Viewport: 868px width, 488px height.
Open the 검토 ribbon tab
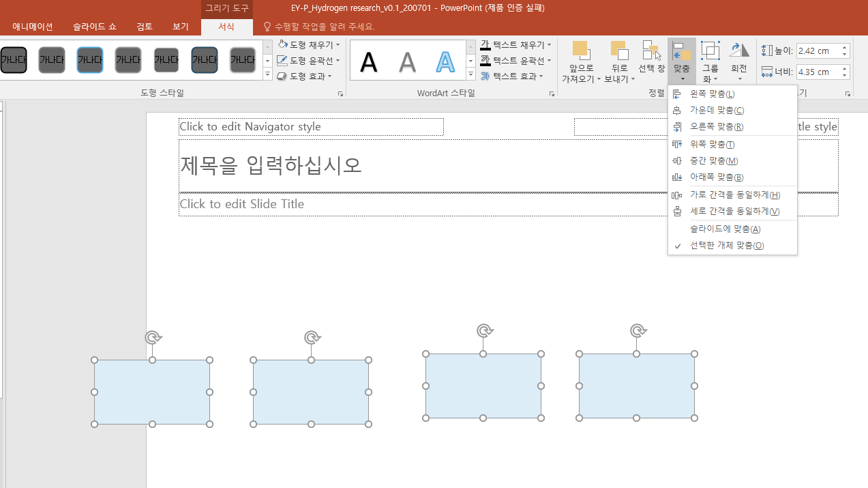145,27
